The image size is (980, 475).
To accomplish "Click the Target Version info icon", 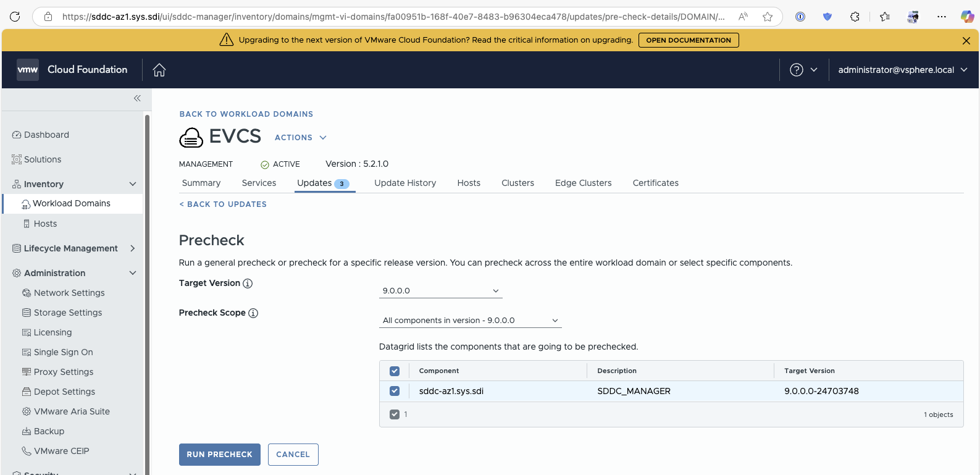I will tap(248, 284).
